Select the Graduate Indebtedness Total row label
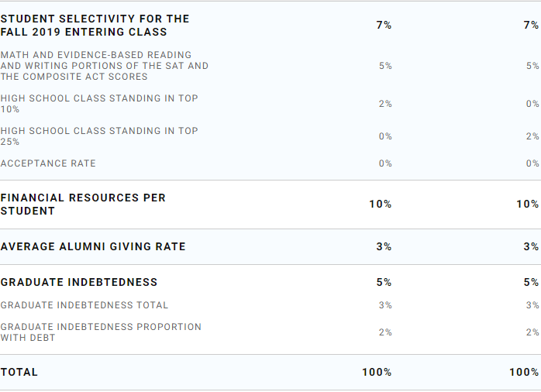 84,305
